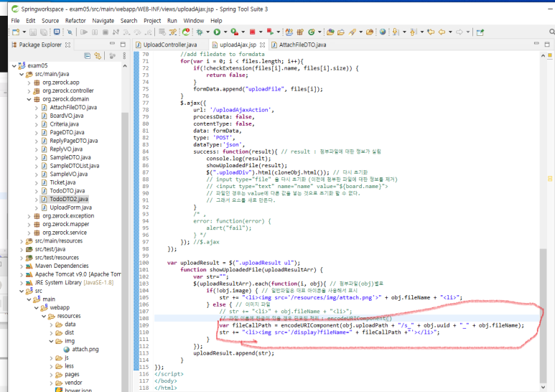The height and width of the screenshot is (392, 555).
Task: Click the editor vertical scrollbar thumb
Action: click(543, 315)
